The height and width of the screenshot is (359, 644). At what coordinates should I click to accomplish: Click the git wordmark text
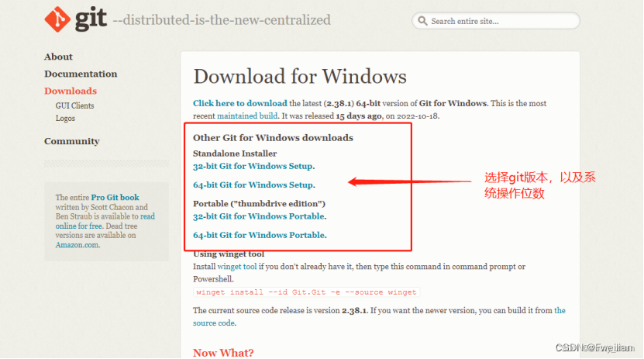click(91, 19)
